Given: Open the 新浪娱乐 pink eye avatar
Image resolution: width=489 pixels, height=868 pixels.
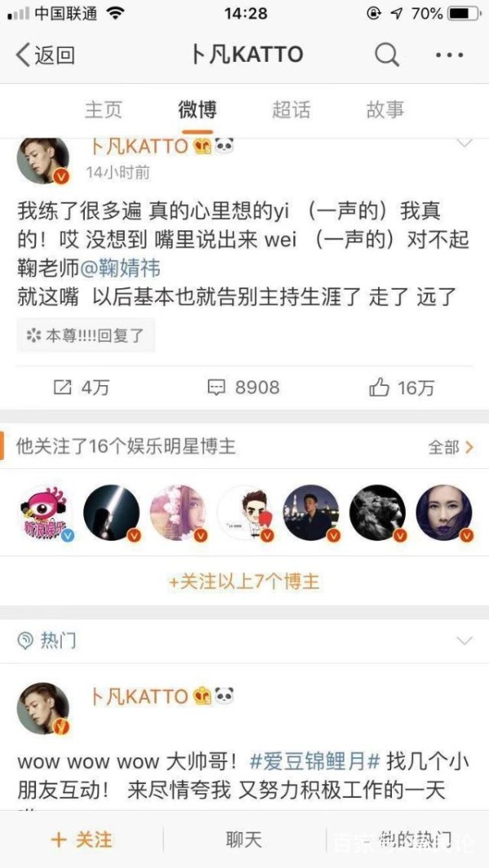Looking at the screenshot, I should pyautogui.click(x=45, y=513).
